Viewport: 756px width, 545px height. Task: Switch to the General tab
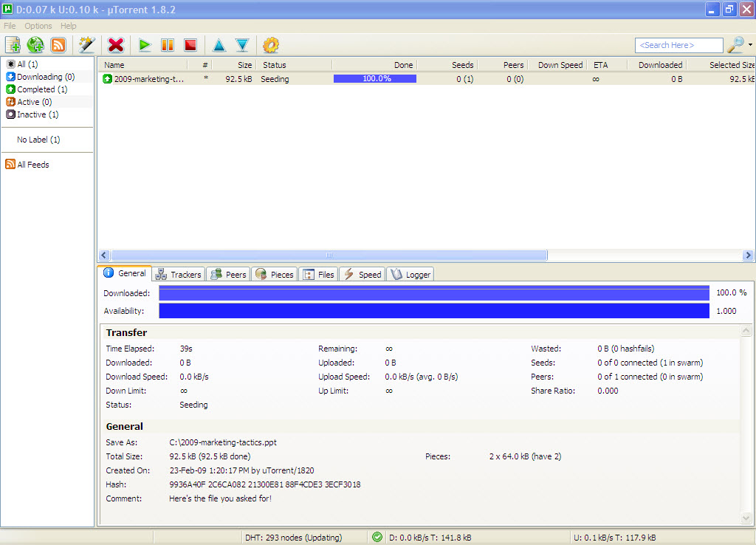(125, 273)
